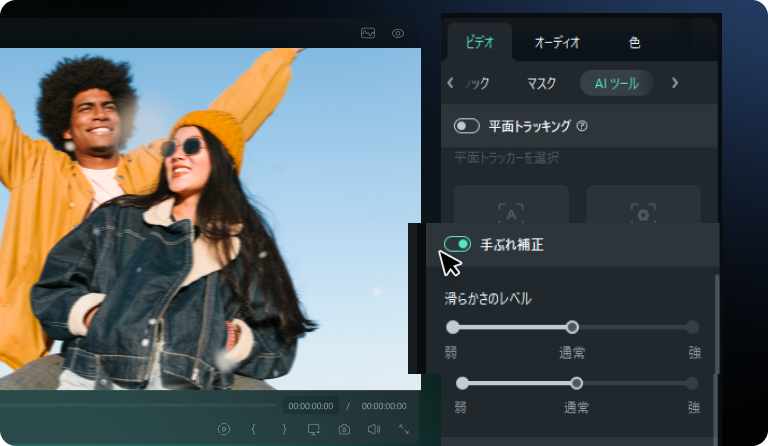768x446 pixels.
Task: Click the lower slider's 弱 endpoint
Action: coord(462,383)
